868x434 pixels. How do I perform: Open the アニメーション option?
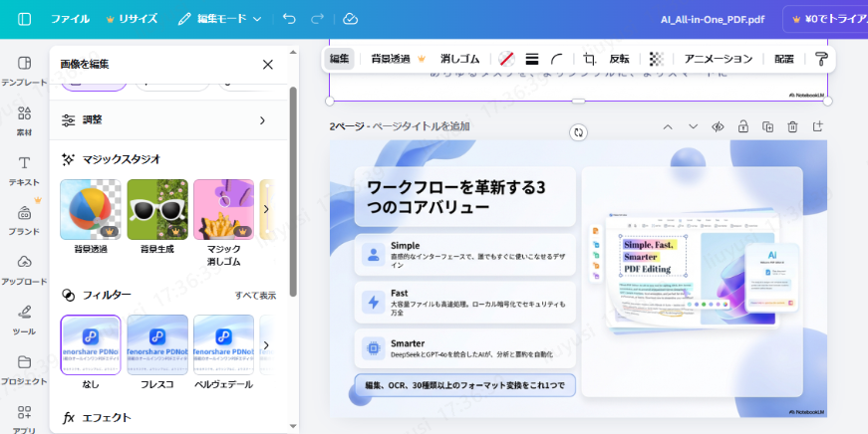tap(718, 59)
